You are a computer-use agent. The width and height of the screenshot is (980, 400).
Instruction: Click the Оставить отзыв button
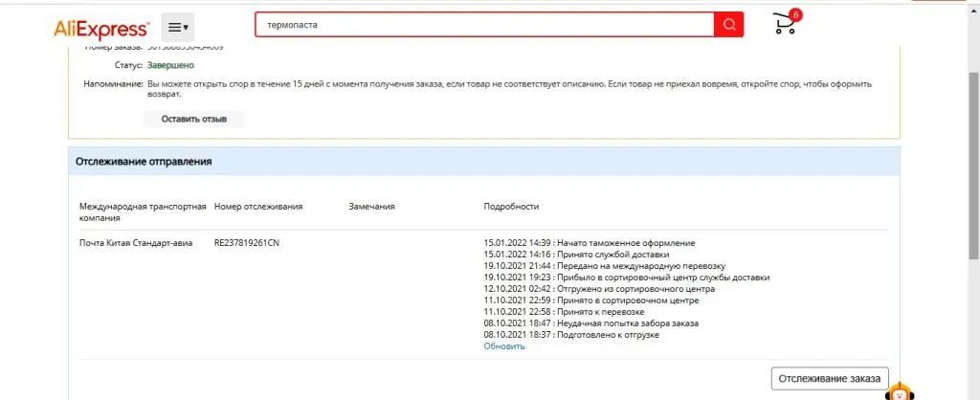click(x=193, y=119)
